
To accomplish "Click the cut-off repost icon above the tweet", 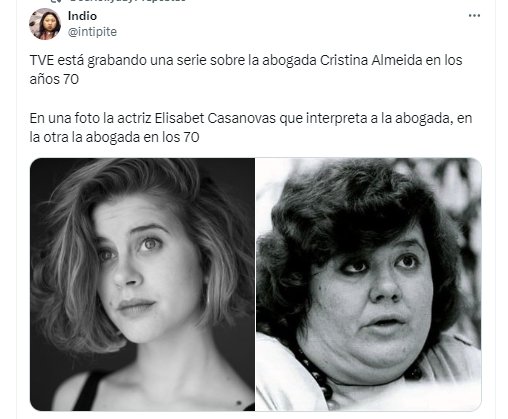I will [57, 1].
